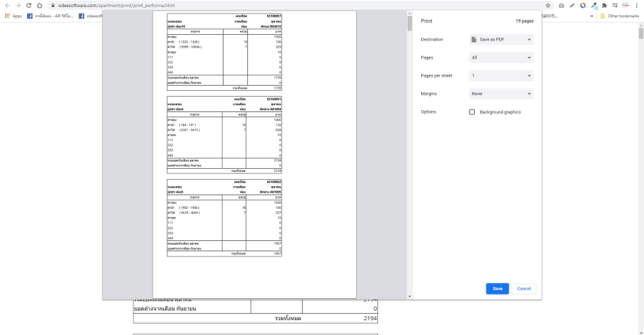
Task: Click the print preview scrollbar thumb
Action: click(x=410, y=23)
